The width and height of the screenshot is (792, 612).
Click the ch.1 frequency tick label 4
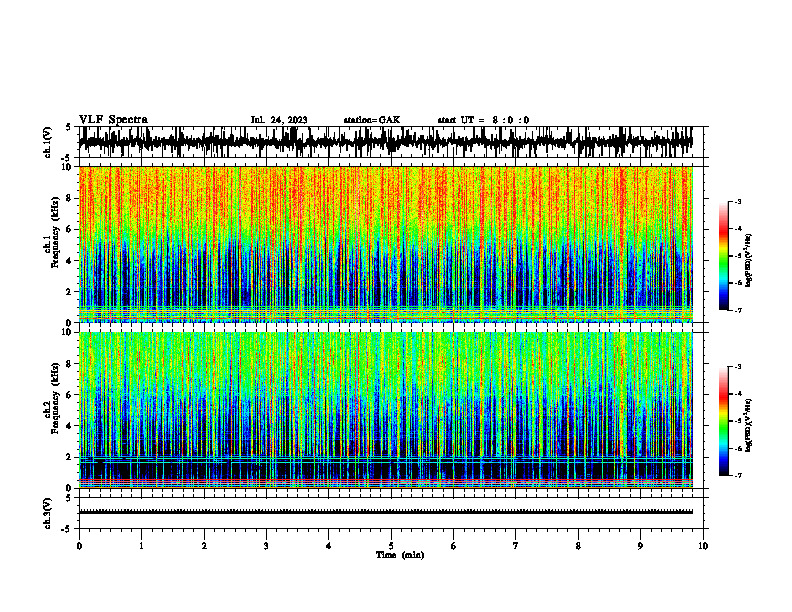click(70, 261)
